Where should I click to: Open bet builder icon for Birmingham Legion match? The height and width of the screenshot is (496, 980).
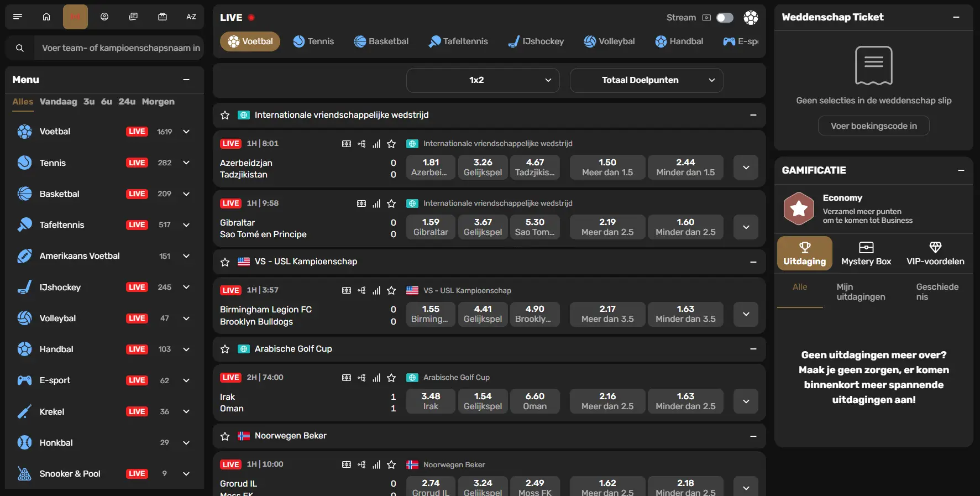(361, 290)
